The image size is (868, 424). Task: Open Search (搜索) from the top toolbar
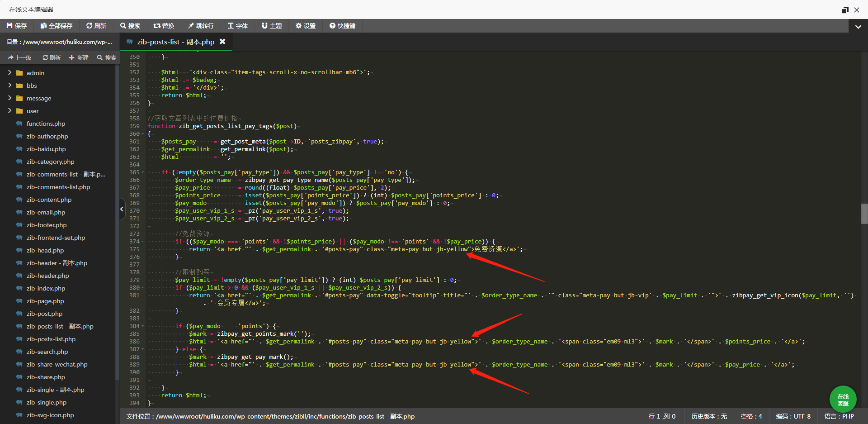130,26
